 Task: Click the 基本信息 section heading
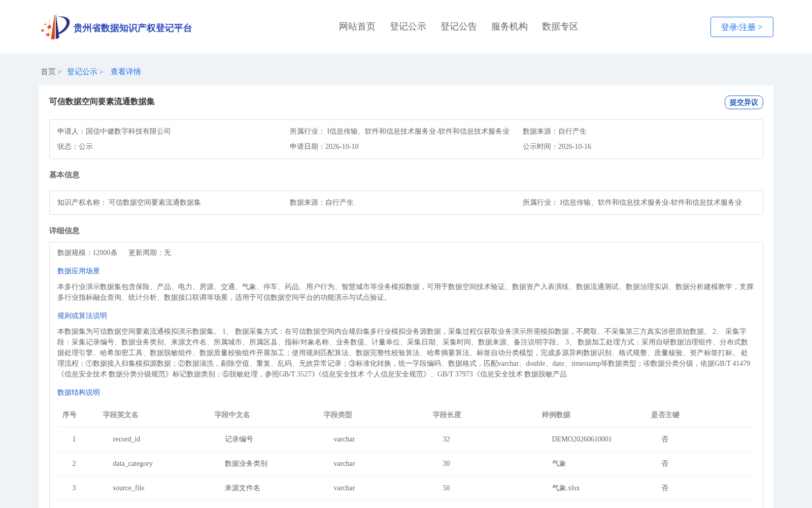click(x=64, y=175)
